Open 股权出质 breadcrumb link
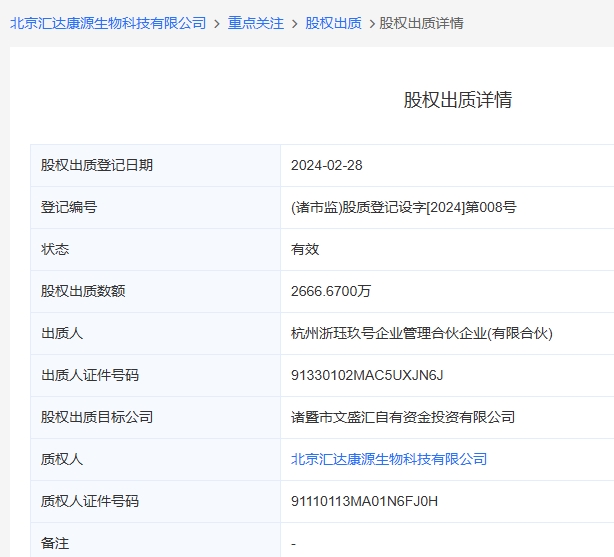614x557 pixels. click(333, 23)
